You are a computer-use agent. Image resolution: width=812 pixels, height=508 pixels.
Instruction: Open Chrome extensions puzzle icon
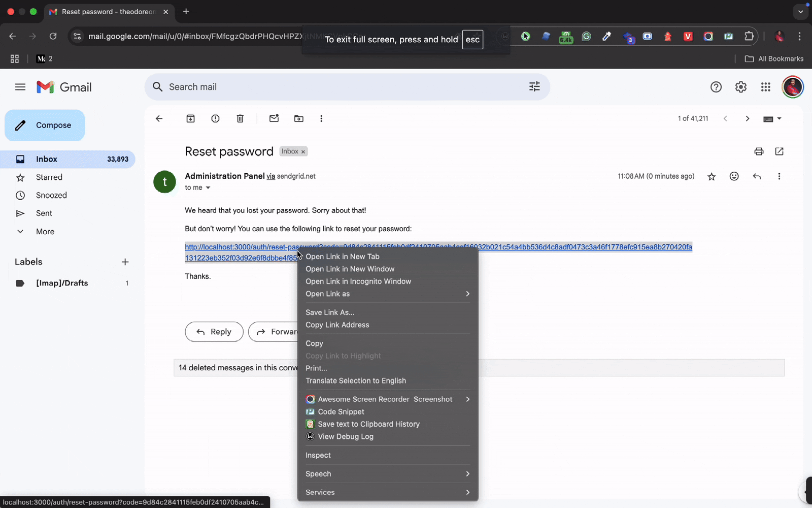coord(749,36)
